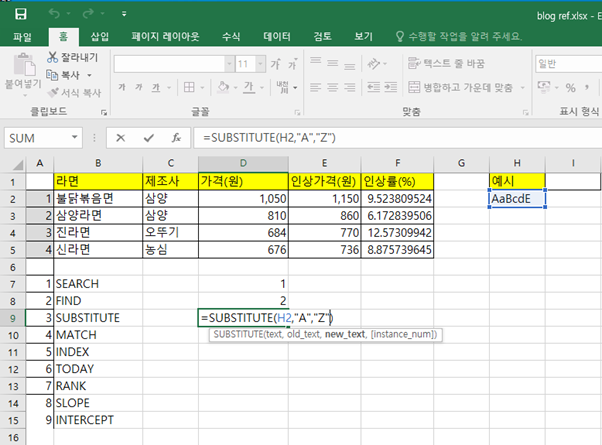Open fill color dropdown arrow

(x=235, y=88)
